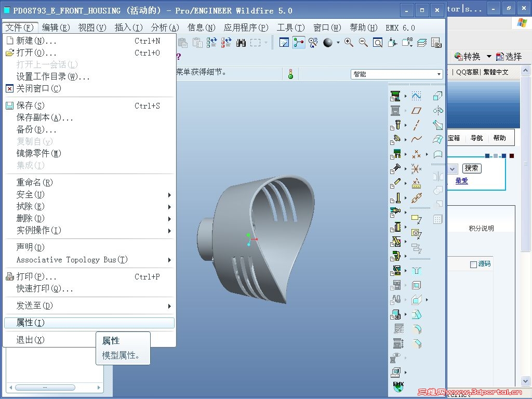Choose 设置工作目录(W) from File menu
The height and width of the screenshot is (399, 532).
coord(89,77)
